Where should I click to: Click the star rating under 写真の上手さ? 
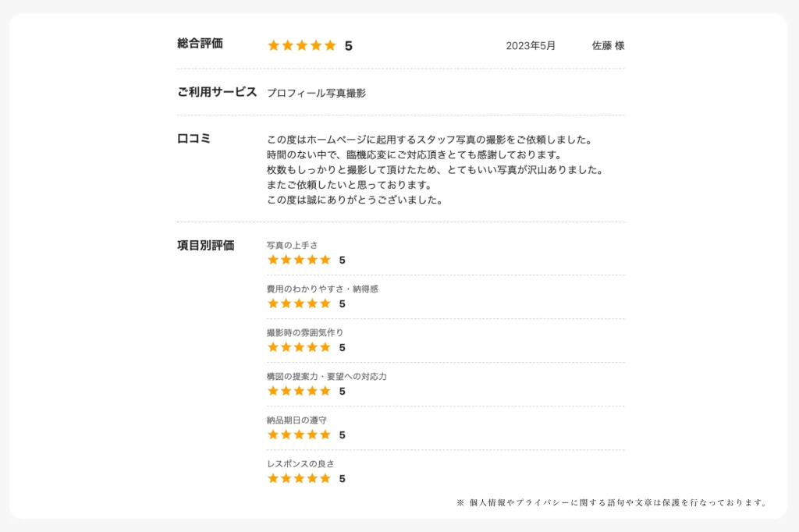click(299, 260)
